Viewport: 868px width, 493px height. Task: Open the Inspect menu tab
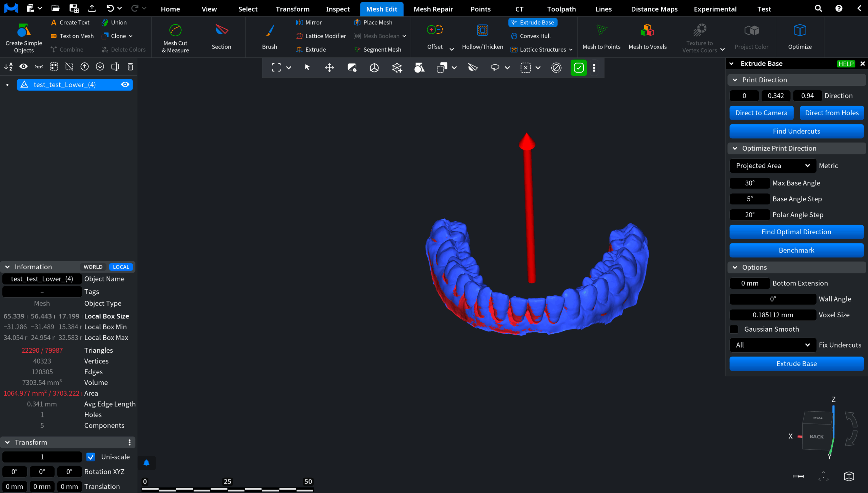pos(338,9)
